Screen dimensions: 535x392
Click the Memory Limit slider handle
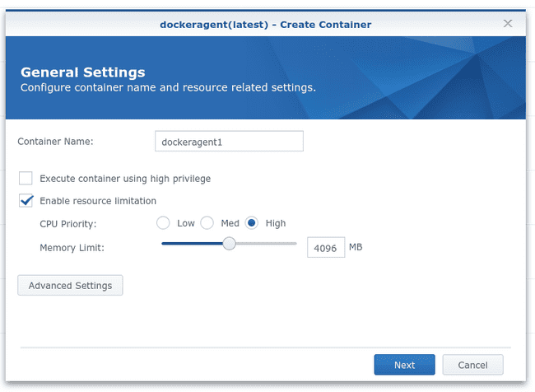pyautogui.click(x=230, y=244)
